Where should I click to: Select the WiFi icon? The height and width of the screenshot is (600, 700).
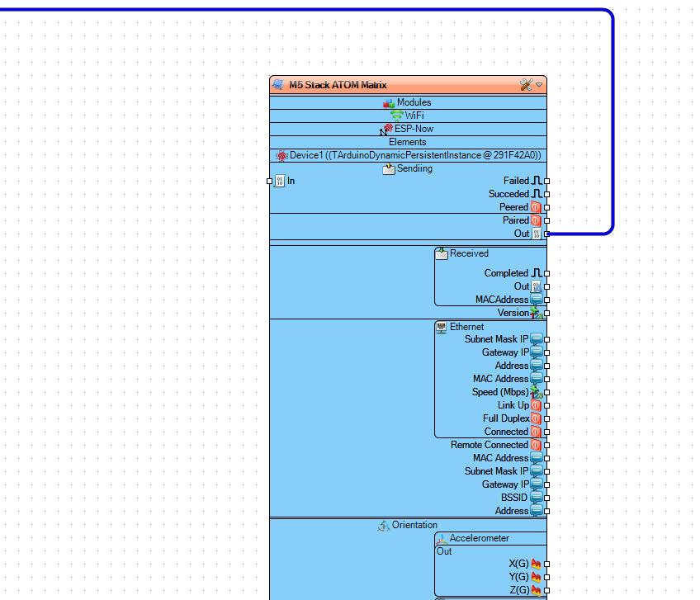(x=397, y=116)
